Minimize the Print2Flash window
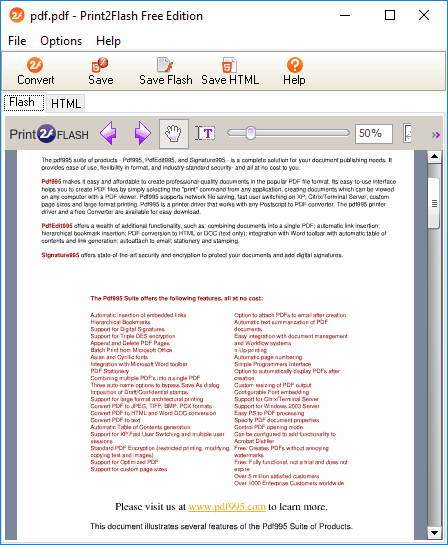 345,15
